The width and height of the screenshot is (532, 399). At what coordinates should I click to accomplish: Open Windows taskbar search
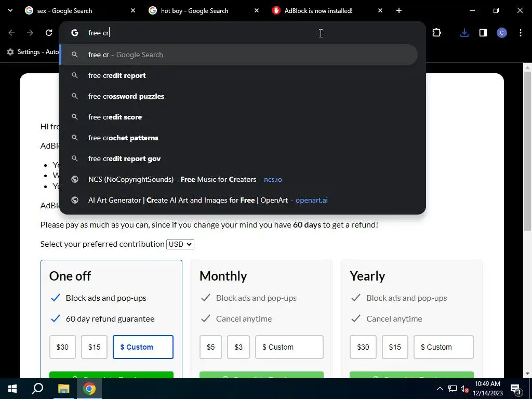click(x=37, y=389)
